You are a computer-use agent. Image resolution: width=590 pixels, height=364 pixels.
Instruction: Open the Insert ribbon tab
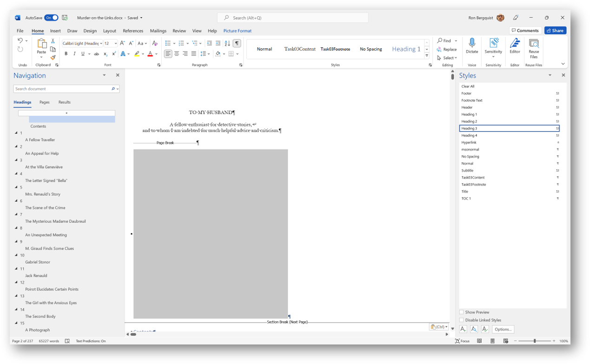point(55,31)
